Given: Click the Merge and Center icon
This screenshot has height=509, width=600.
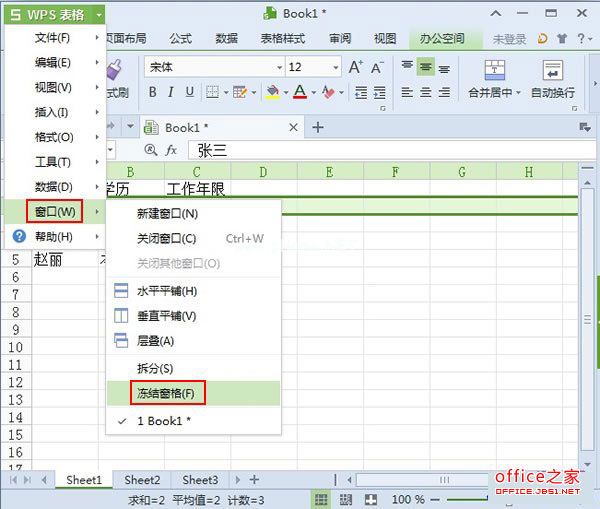Looking at the screenshot, I should (495, 70).
